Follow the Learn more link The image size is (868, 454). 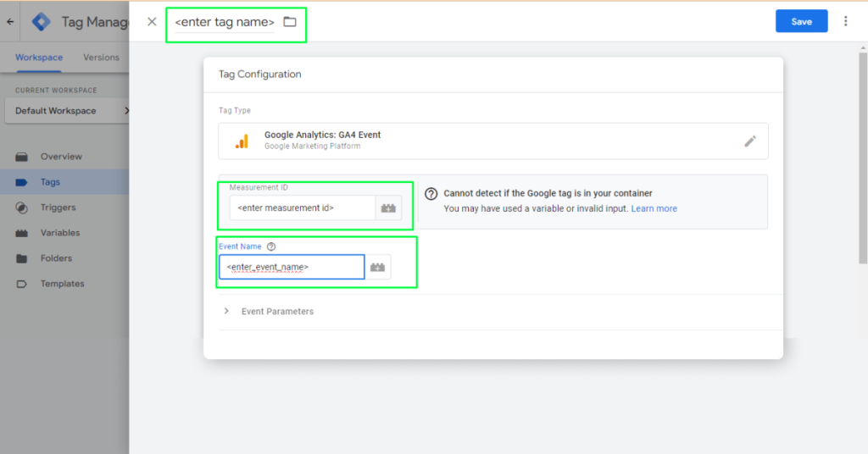click(x=654, y=208)
